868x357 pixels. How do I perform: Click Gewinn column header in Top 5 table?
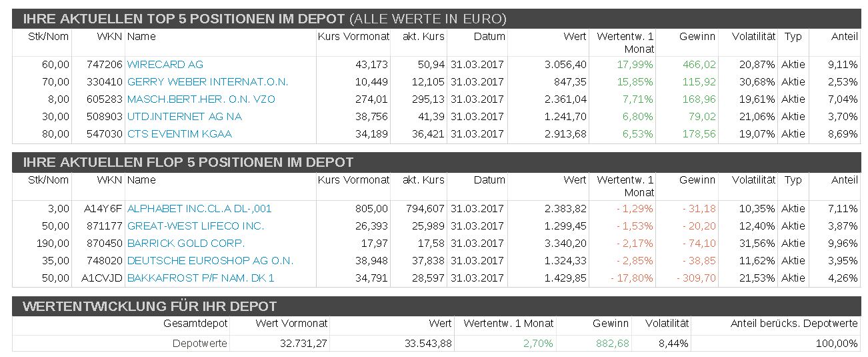(x=697, y=37)
